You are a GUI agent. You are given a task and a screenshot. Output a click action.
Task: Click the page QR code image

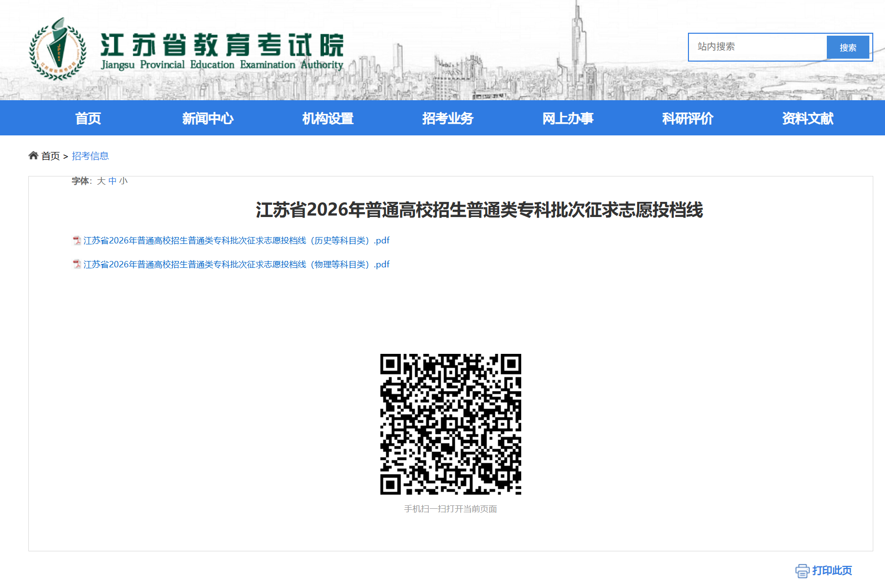(x=451, y=424)
